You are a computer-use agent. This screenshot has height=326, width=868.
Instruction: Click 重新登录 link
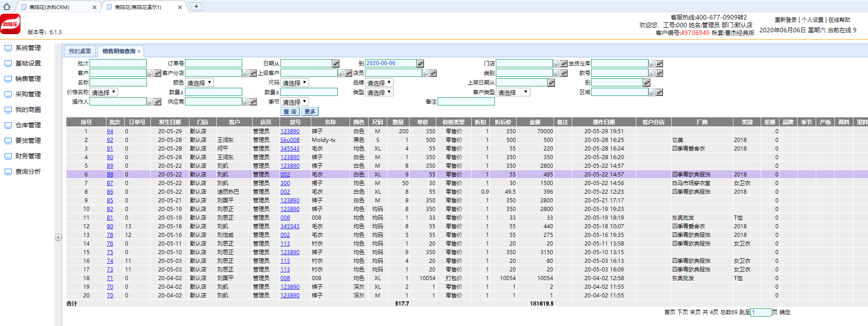pyautogui.click(x=786, y=20)
